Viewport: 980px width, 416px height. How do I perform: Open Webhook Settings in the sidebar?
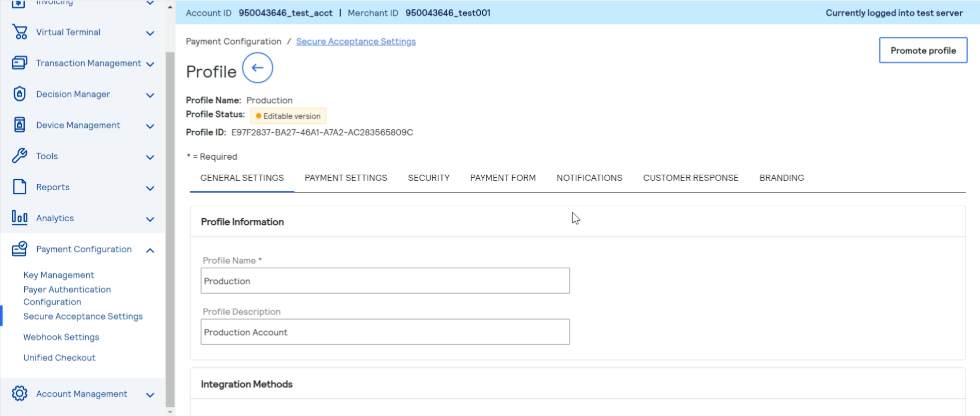pyautogui.click(x=61, y=337)
